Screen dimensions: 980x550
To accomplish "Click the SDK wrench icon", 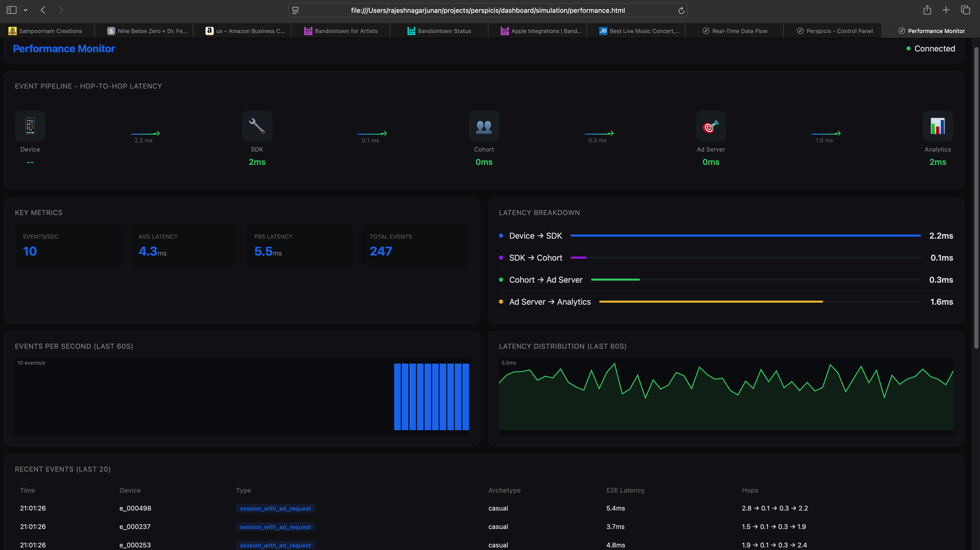I will [x=257, y=126].
